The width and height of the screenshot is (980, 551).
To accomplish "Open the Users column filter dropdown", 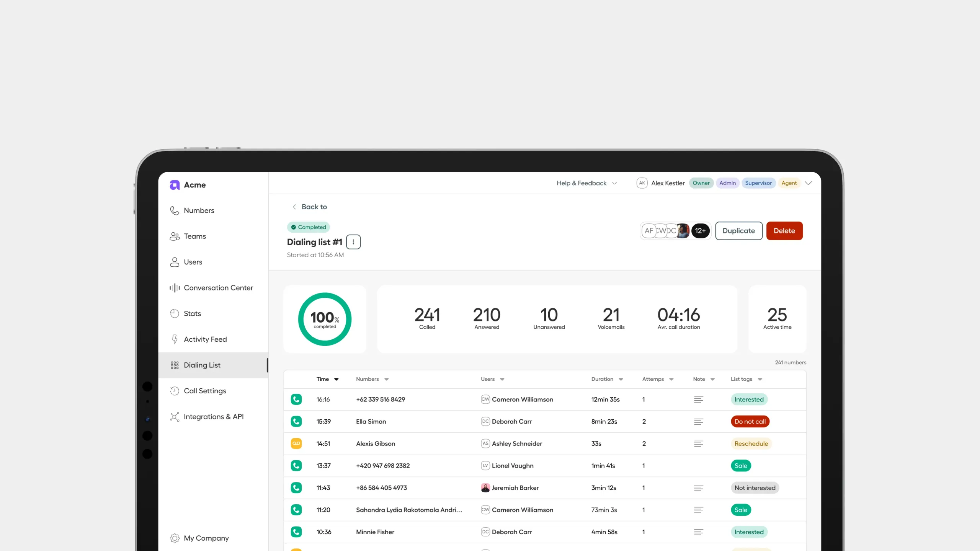I will point(502,379).
